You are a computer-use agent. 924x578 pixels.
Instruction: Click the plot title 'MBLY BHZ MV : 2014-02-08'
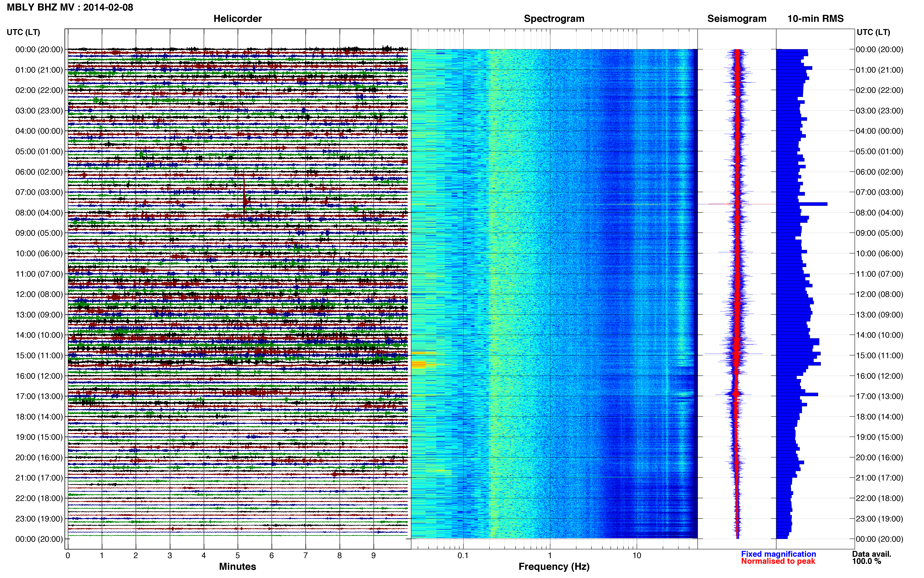[70, 7]
